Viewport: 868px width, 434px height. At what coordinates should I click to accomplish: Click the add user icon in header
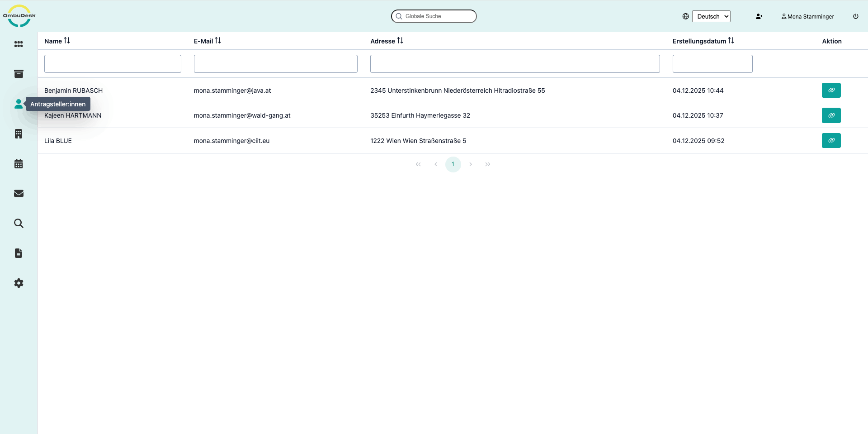(x=759, y=16)
